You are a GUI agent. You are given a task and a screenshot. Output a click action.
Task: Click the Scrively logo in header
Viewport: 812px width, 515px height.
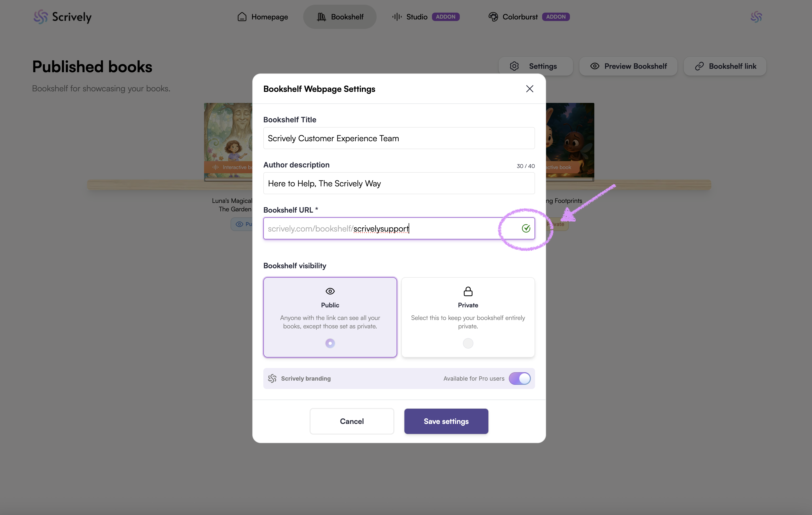(x=62, y=17)
